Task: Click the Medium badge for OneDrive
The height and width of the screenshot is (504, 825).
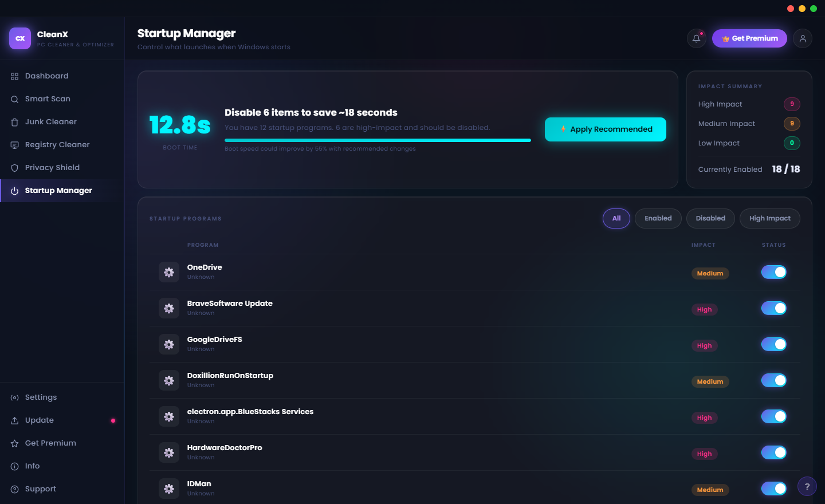Action: pos(710,274)
